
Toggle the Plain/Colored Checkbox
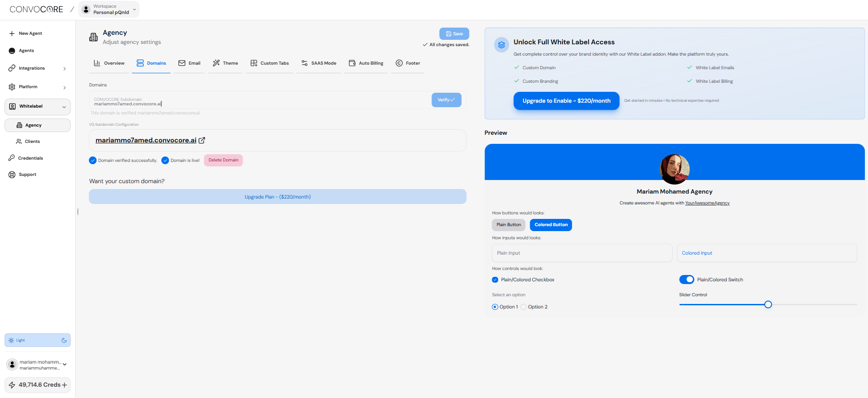(495, 280)
